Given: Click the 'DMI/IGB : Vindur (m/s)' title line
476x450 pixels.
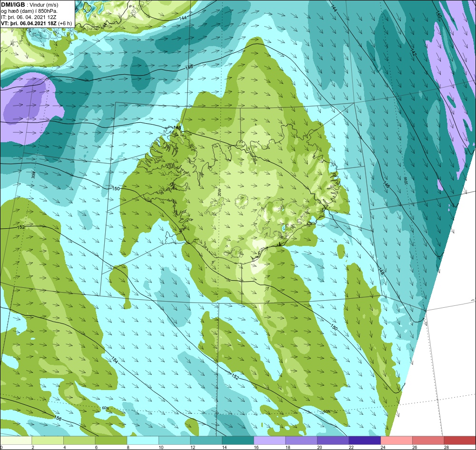Looking at the screenshot, I should [30, 5].
